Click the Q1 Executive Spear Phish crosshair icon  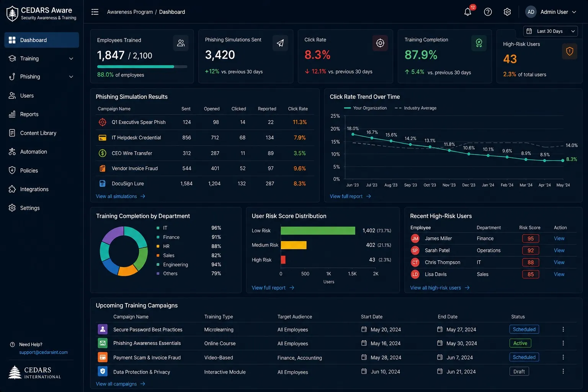(x=102, y=122)
